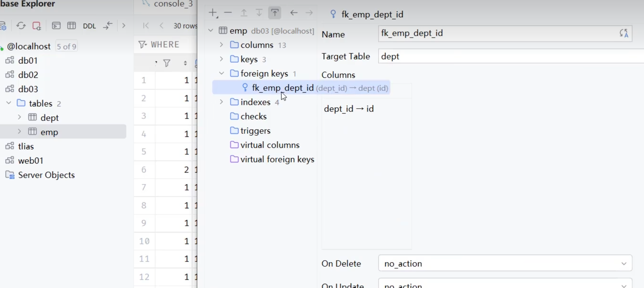Toggle the move-to-top highlighted toolbar button
This screenshot has width=644, height=288.
point(275,13)
